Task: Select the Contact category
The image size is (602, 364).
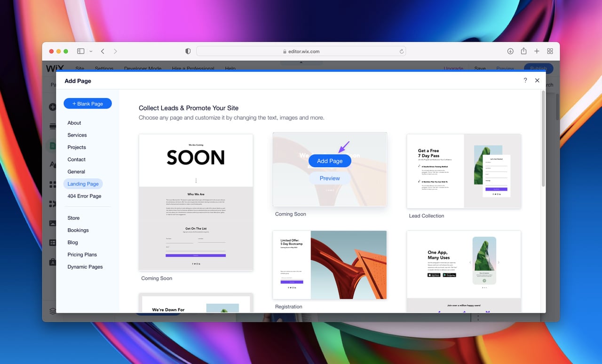Action: pyautogui.click(x=77, y=159)
